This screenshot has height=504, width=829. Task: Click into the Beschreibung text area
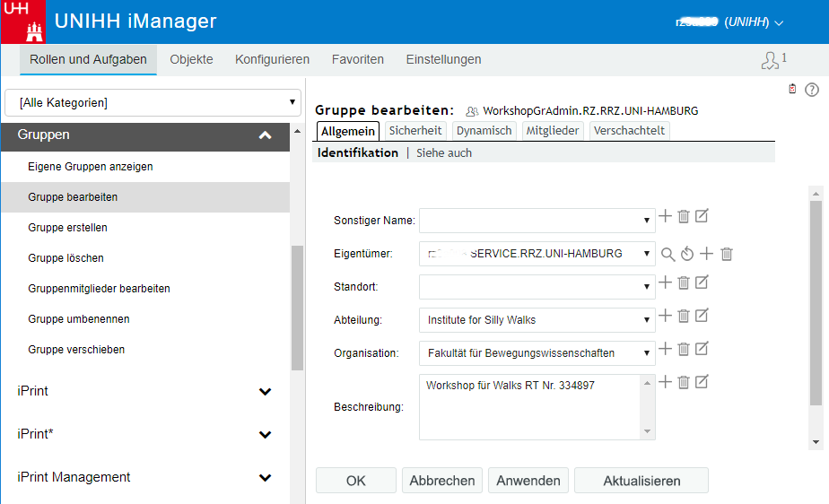(x=530, y=407)
